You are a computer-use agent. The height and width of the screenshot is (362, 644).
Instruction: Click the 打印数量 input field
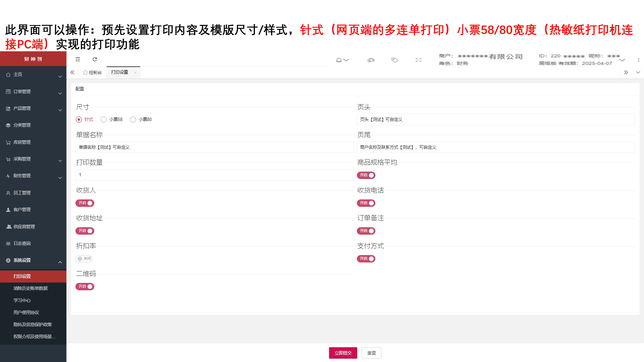click(215, 175)
